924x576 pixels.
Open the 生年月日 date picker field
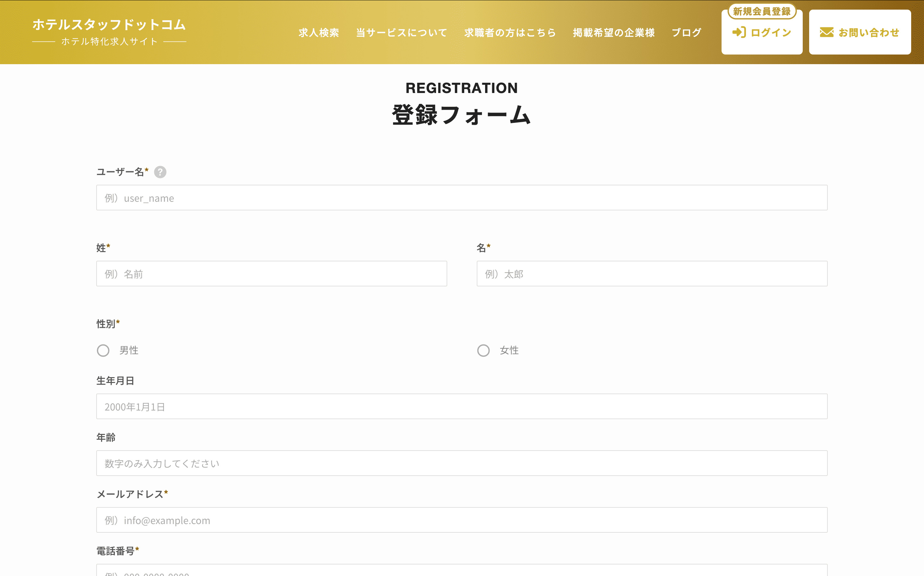pyautogui.click(x=461, y=406)
